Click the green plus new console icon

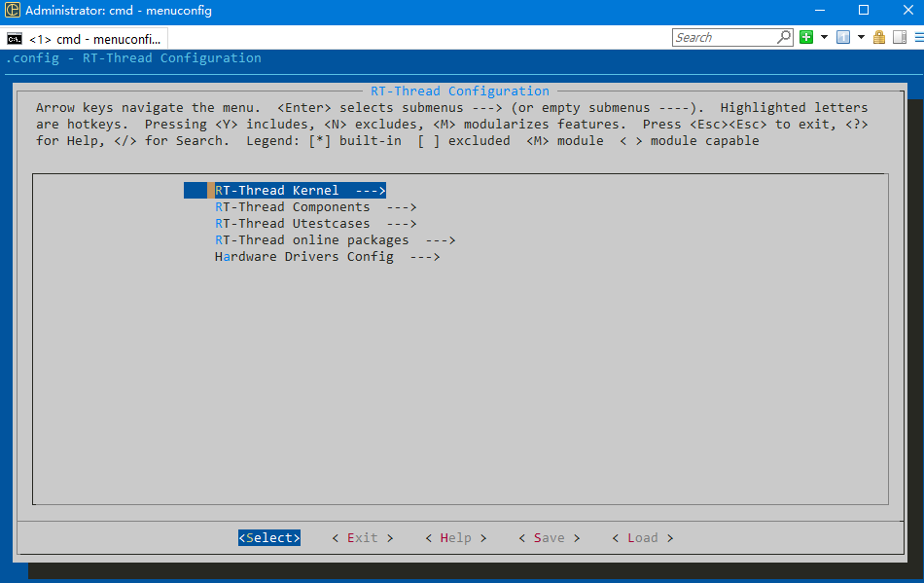coord(806,37)
